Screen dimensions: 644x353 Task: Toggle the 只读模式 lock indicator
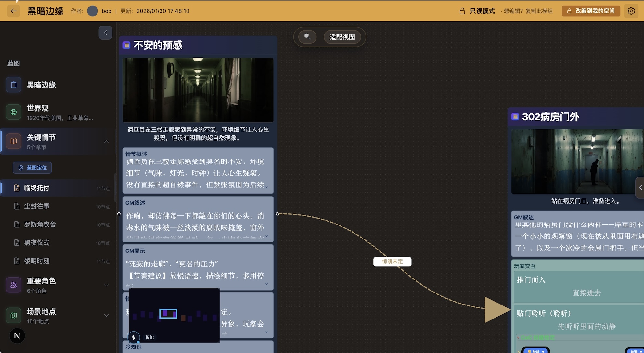pyautogui.click(x=462, y=11)
